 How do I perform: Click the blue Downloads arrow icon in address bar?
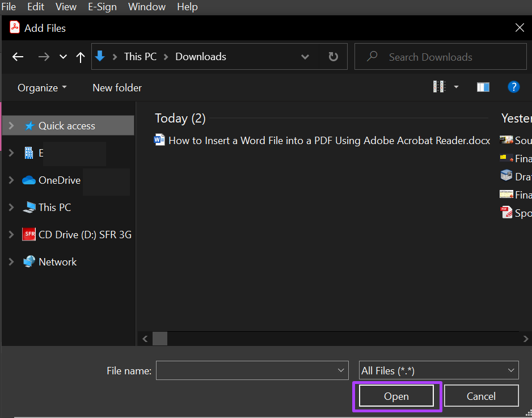pyautogui.click(x=100, y=56)
